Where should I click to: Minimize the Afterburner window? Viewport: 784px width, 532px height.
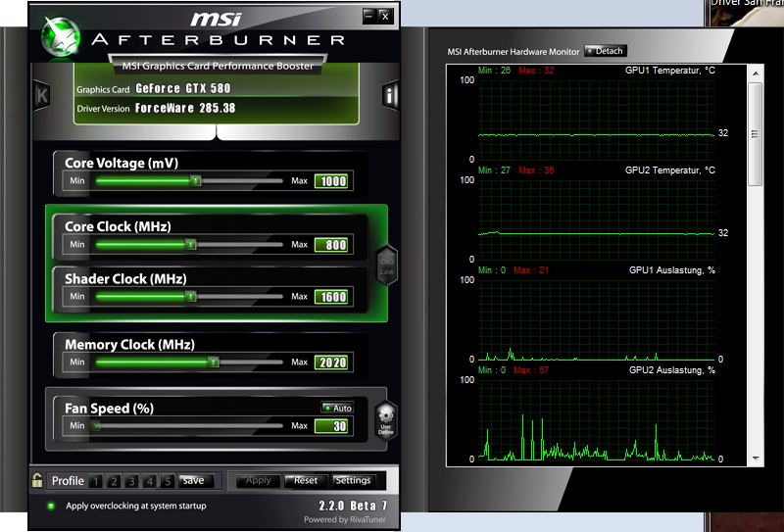[x=369, y=16]
